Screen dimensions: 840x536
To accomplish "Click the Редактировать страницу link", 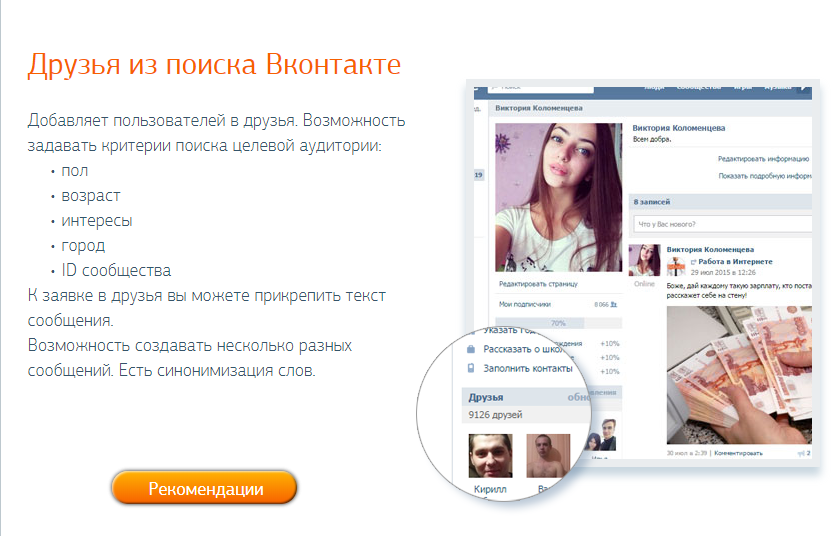I will point(538,284).
